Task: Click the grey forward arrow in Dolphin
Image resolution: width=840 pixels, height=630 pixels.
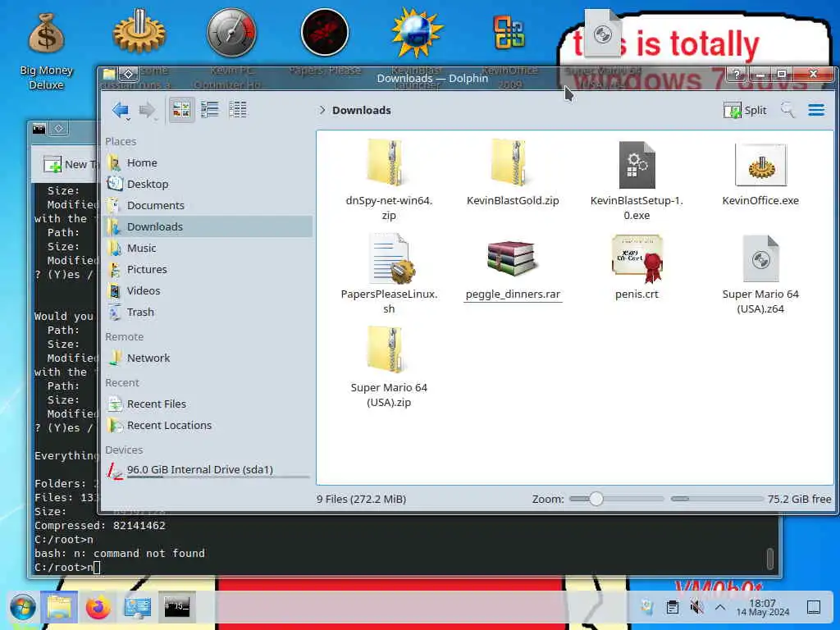Action: click(x=147, y=111)
